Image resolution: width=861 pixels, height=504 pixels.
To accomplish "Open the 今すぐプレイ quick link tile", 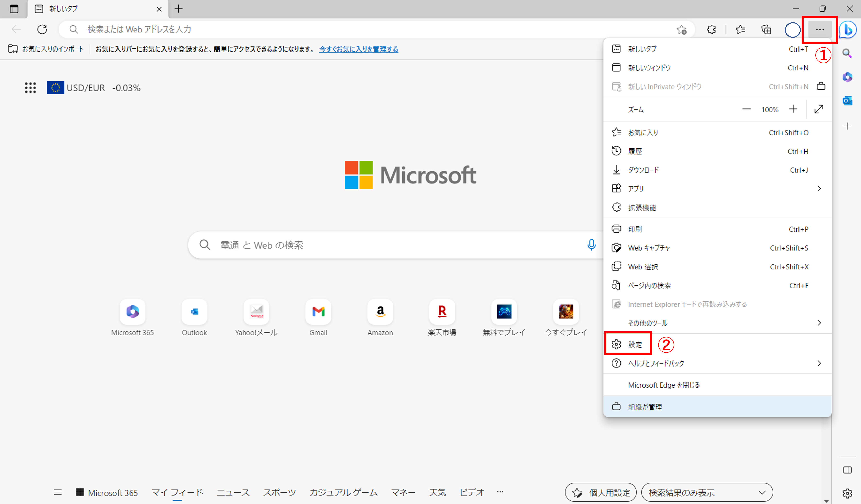I will click(x=566, y=318).
